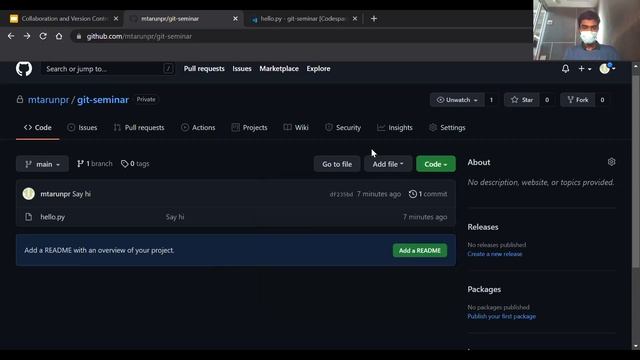
Task: Go forward in browser history
Action: (x=27, y=36)
